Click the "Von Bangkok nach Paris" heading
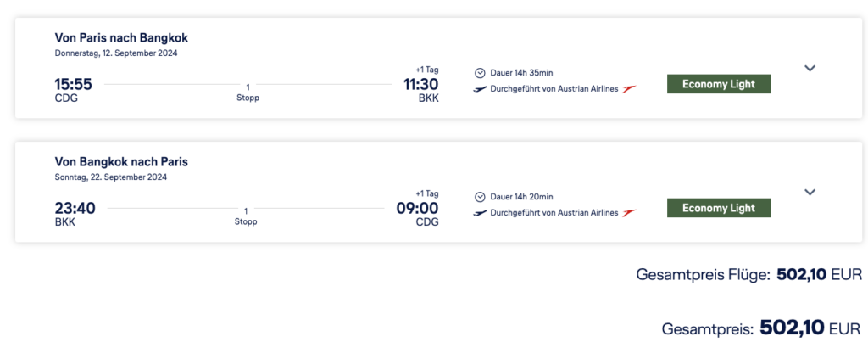This screenshot has width=868, height=342. coord(121,161)
